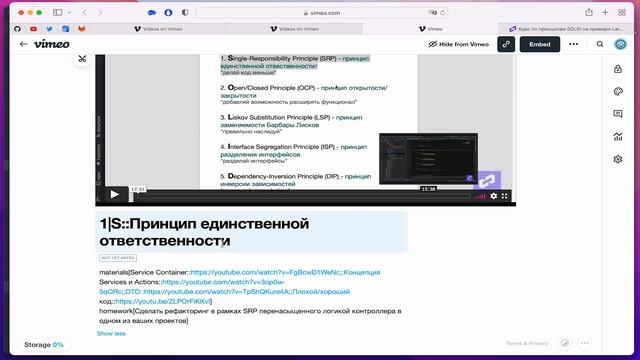Click the picture-in-picture code thumbnail

(429, 158)
